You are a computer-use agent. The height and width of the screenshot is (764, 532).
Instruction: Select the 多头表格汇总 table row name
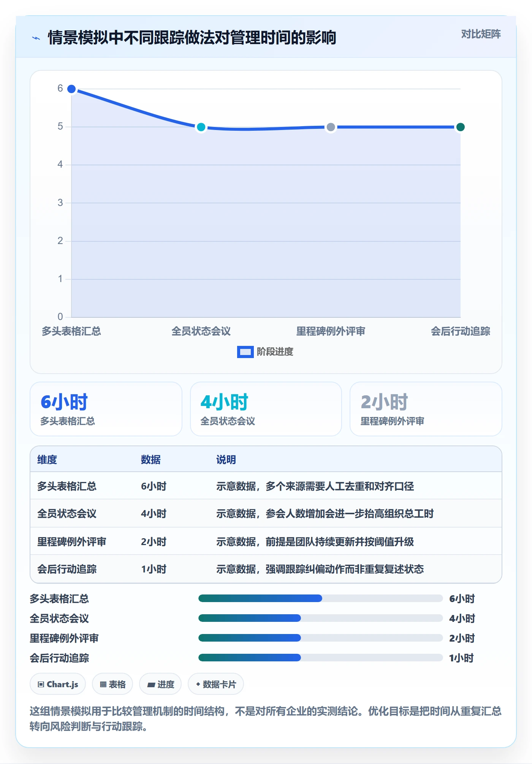67,487
